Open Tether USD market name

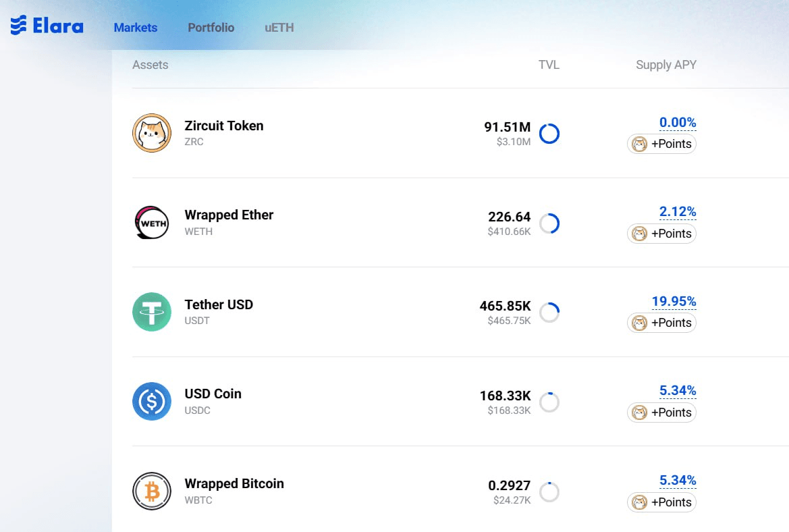pyautogui.click(x=219, y=304)
